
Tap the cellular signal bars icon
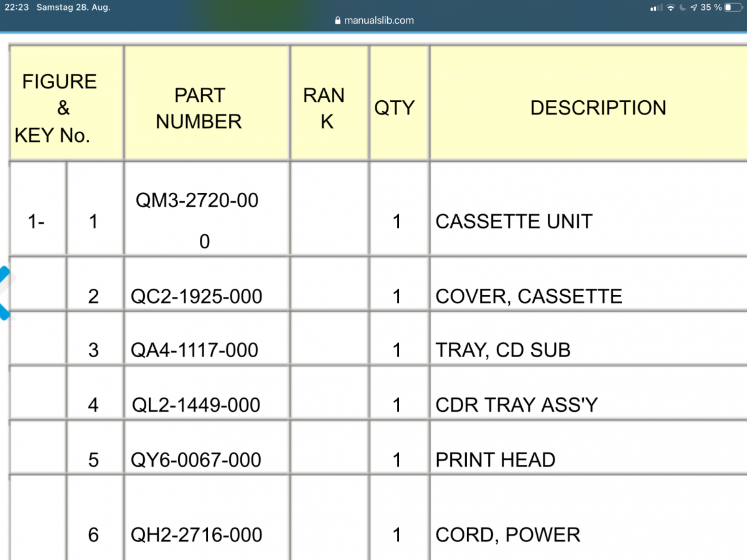tap(655, 7)
